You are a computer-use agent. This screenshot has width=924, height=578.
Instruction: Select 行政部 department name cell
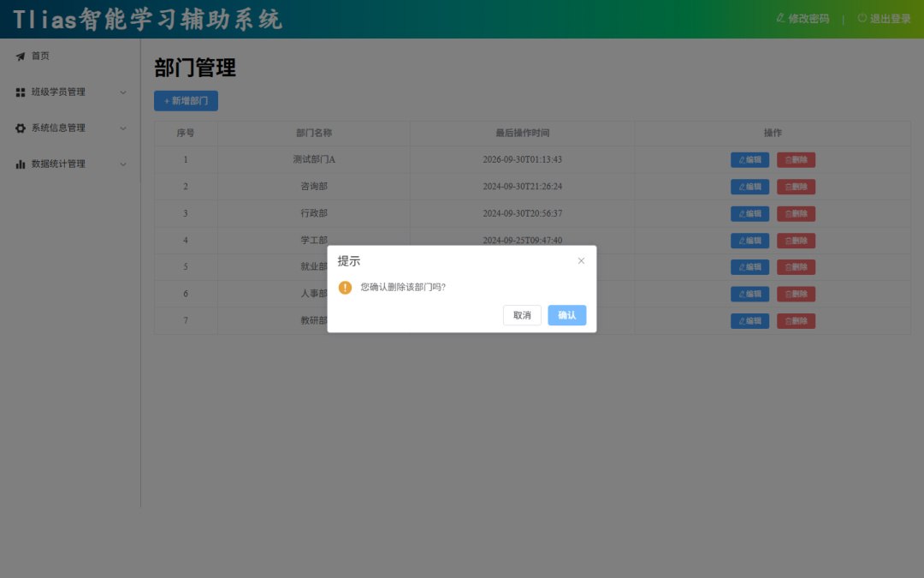[314, 213]
